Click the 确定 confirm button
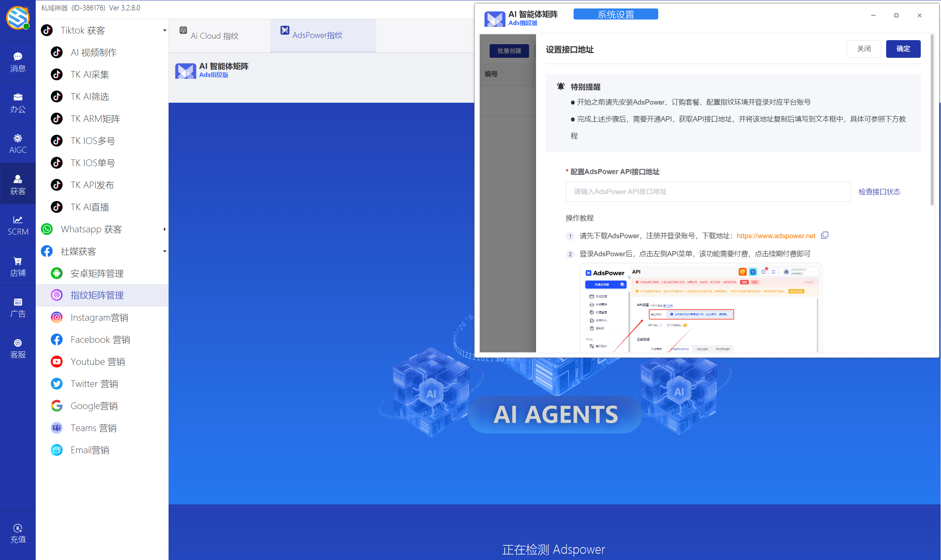 coord(903,49)
